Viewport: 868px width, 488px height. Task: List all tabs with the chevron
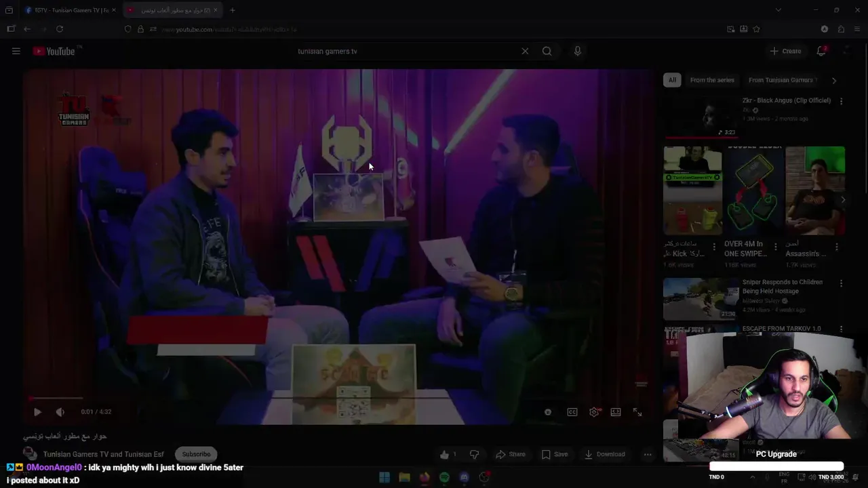[x=778, y=10]
